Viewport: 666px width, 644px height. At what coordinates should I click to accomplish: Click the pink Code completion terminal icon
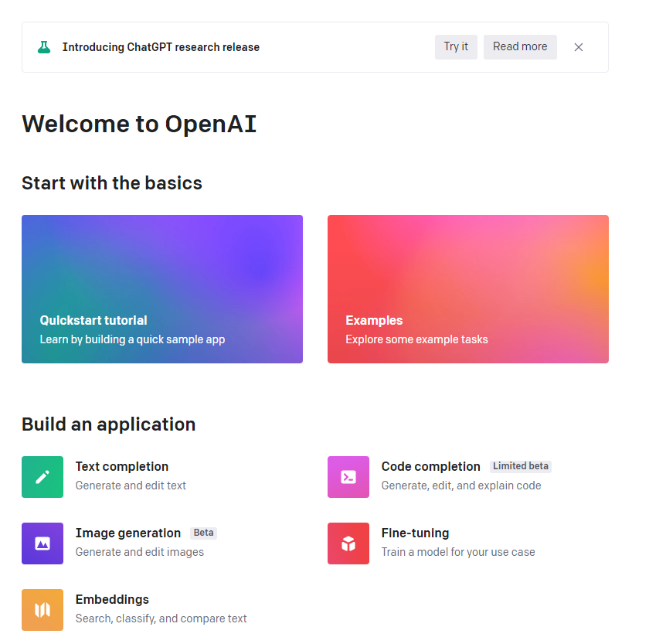tap(348, 477)
